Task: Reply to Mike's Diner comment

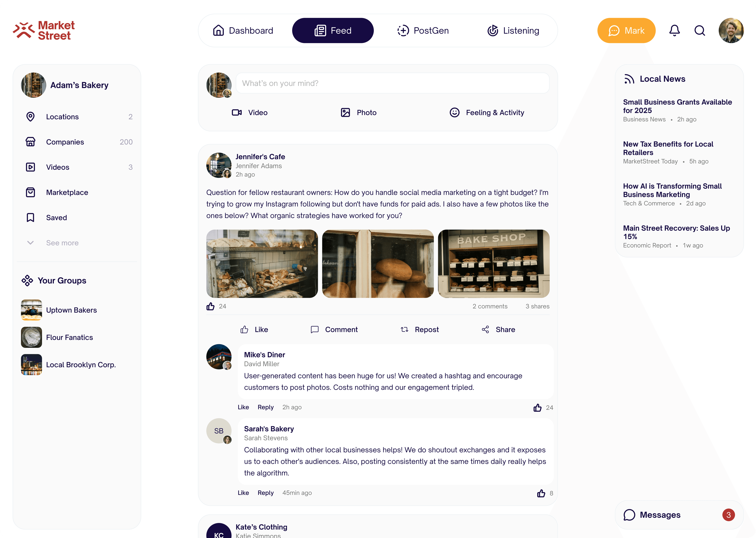Action: coord(265,407)
